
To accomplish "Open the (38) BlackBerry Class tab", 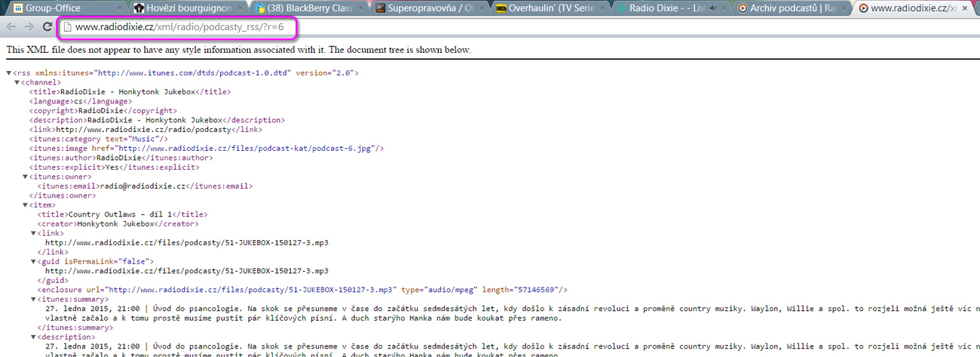I will point(311,8).
